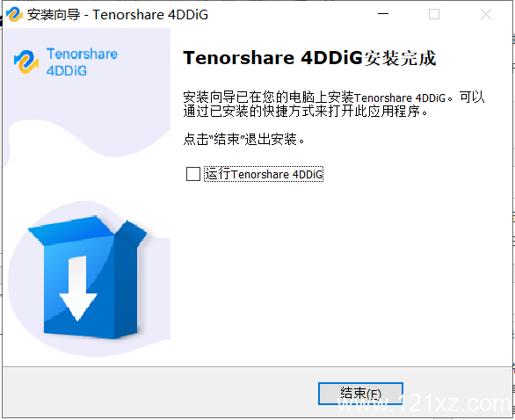Image resolution: width=515 pixels, height=420 pixels.
Task: Click the greyed-out maximize window button
Action: (x=434, y=14)
